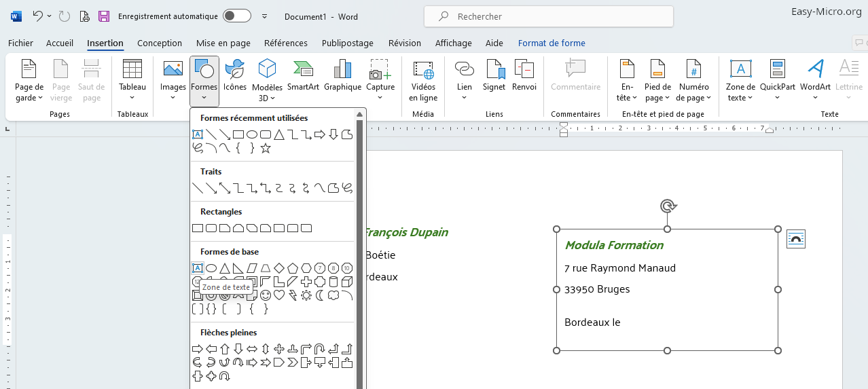Image resolution: width=868 pixels, height=389 pixels.
Task: Select the star shape in recently used shapes
Action: [x=266, y=148]
